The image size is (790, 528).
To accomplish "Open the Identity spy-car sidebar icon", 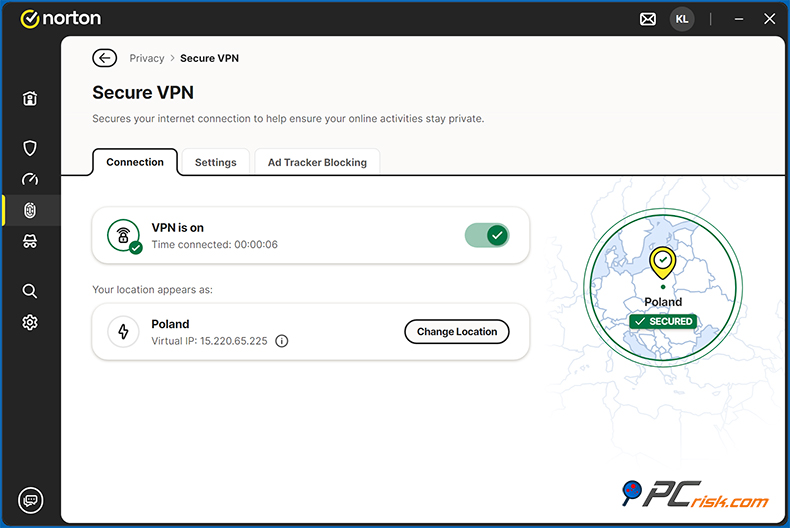I will [x=30, y=241].
